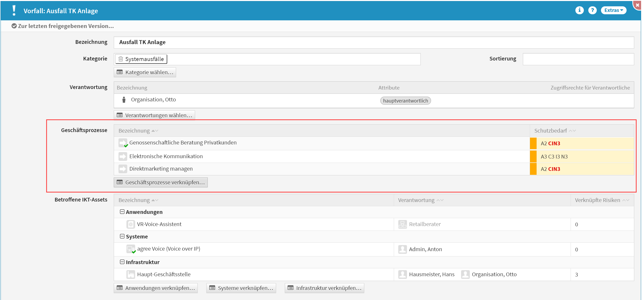Open the help question mark icon
The image size is (644, 300).
coord(592,10)
